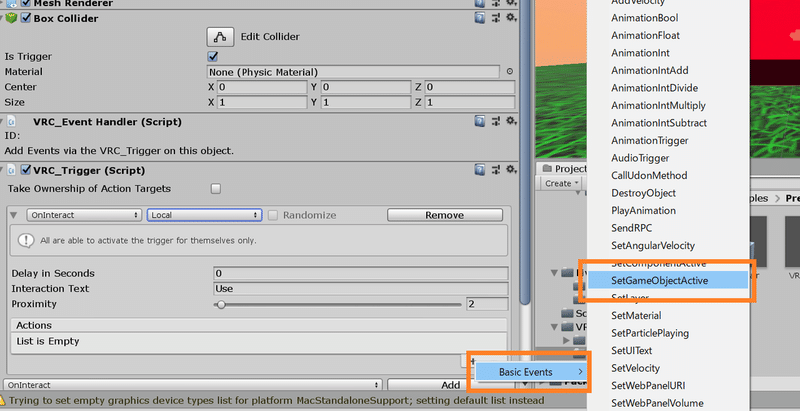This screenshot has height=411, width=800.
Task: Uncheck the Is Trigger checkbox
Action: pyautogui.click(x=213, y=56)
